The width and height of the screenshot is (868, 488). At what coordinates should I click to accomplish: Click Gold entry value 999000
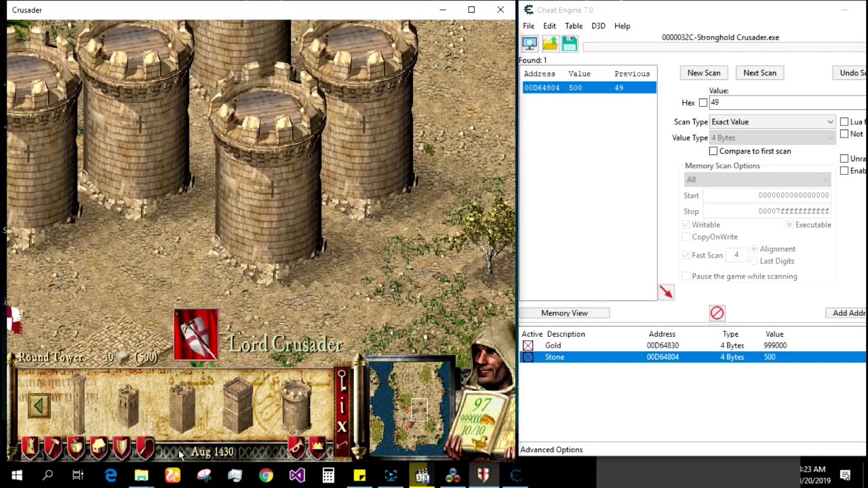775,346
